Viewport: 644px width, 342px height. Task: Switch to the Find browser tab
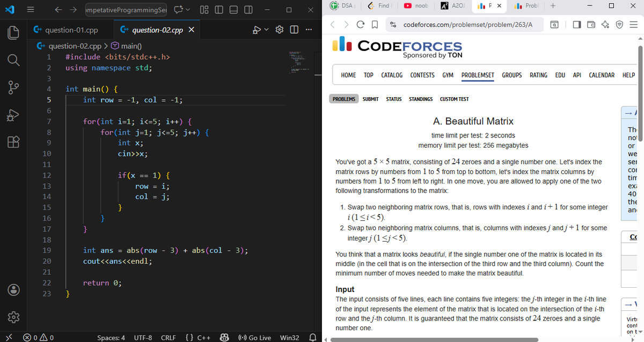tap(379, 6)
